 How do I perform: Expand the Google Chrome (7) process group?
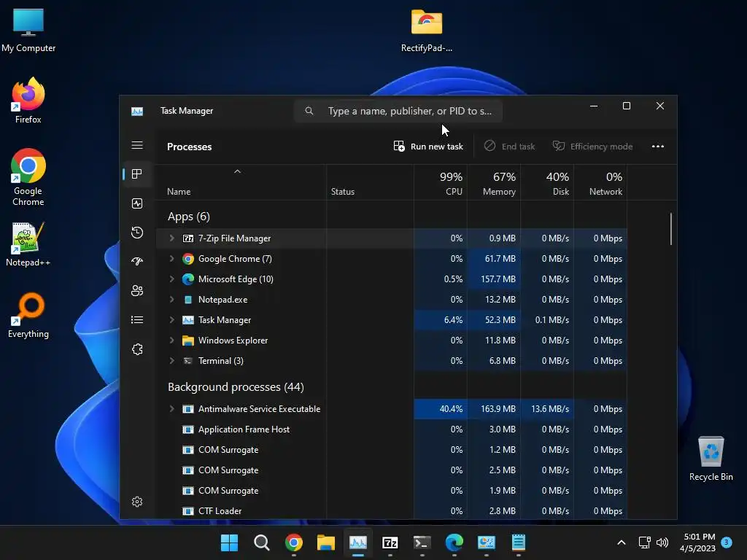tap(172, 259)
